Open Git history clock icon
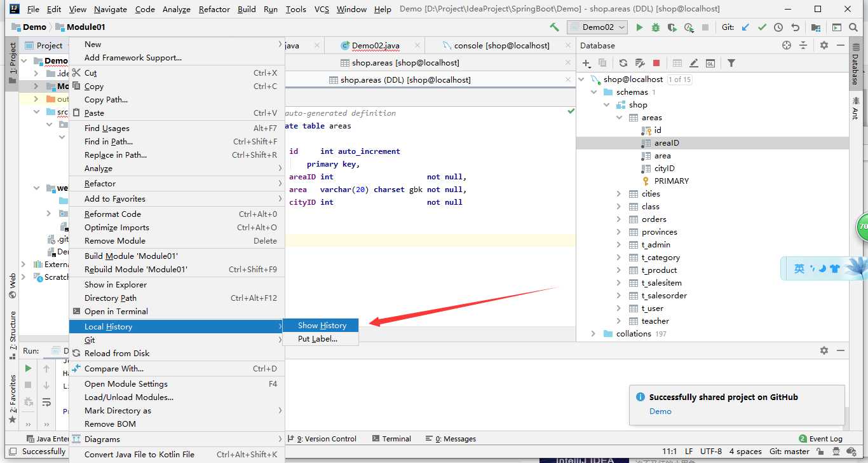Screen dimensions: 868x463 (778, 27)
